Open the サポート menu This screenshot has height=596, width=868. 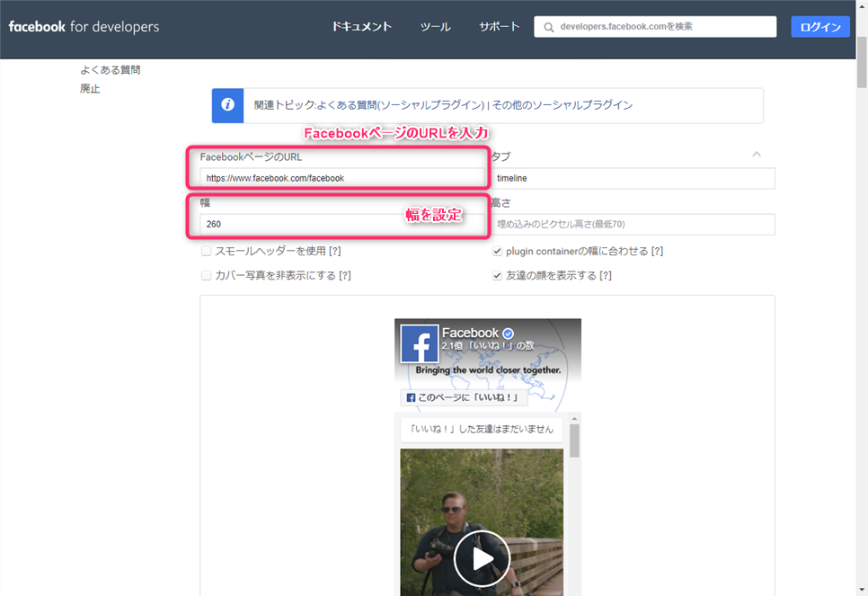click(x=499, y=27)
